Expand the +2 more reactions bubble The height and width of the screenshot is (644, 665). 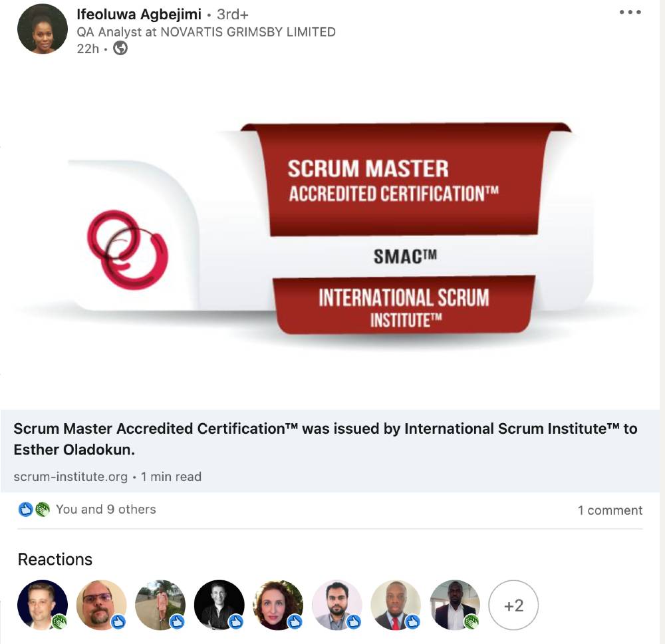point(513,605)
